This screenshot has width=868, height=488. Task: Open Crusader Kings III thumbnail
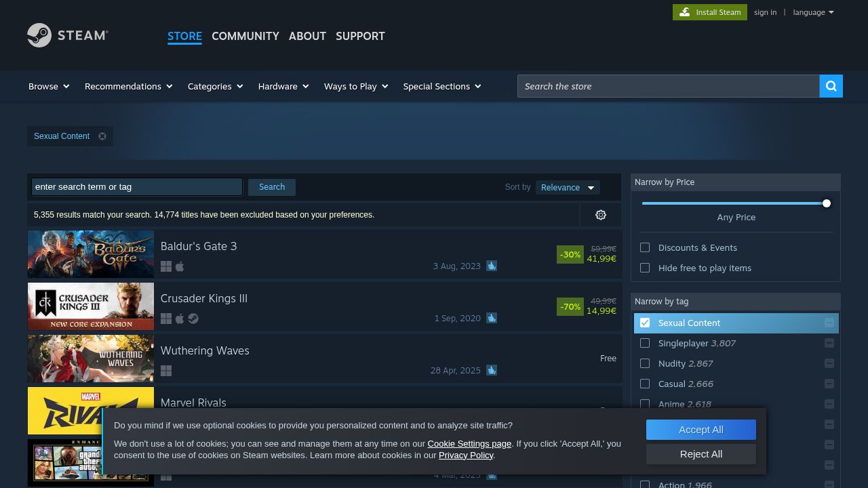pos(91,306)
